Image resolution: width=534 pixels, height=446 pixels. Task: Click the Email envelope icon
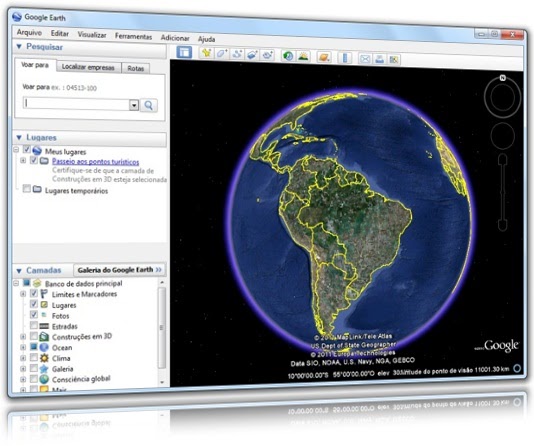tap(365, 58)
